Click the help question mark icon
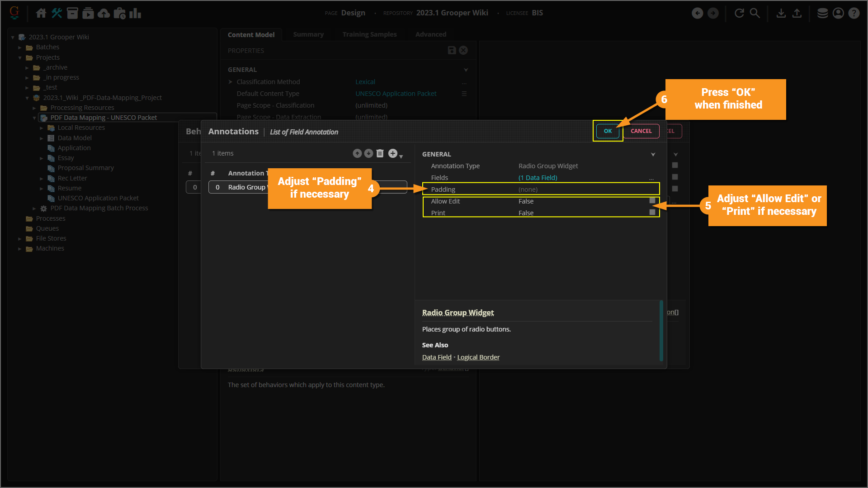This screenshot has height=488, width=868. tap(854, 13)
